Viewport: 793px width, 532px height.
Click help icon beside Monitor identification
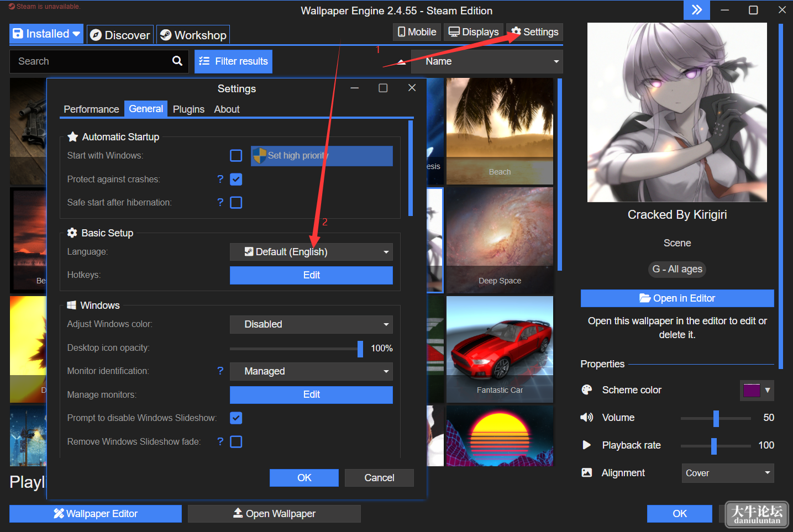[x=220, y=371]
